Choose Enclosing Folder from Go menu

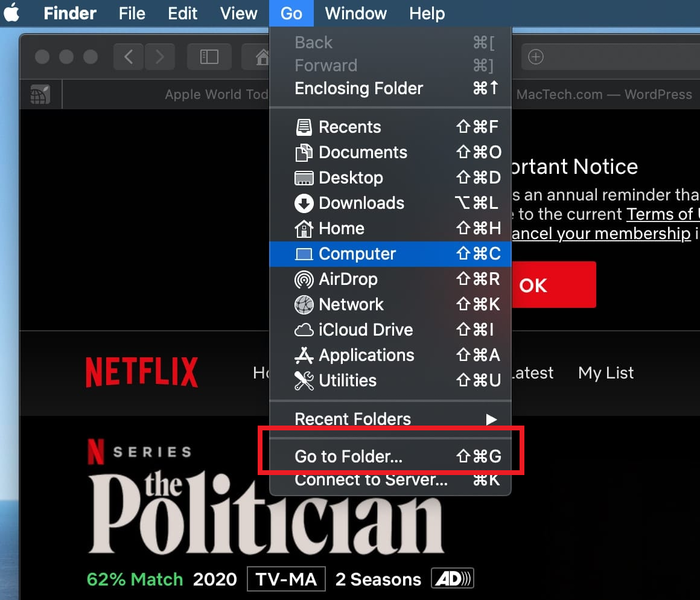390,88
